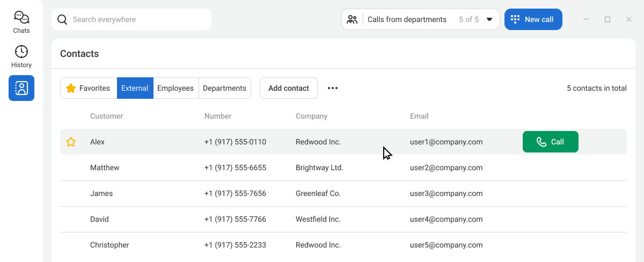Open the Calls from departments selector
The width and height of the screenshot is (644, 262).
point(421,19)
